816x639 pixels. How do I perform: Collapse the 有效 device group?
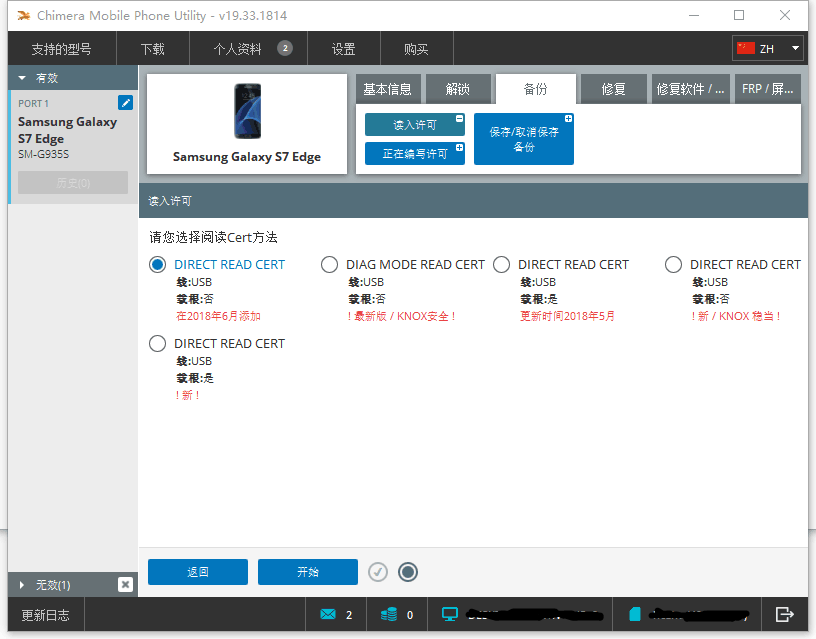[22, 78]
